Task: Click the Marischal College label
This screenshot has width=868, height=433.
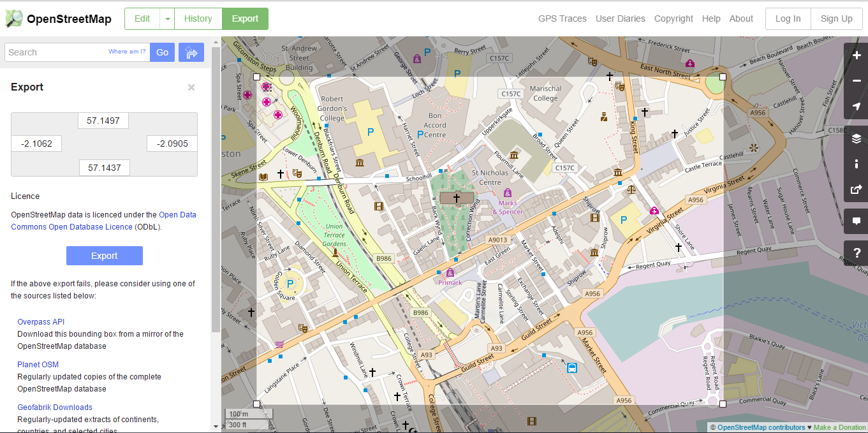Action: pyautogui.click(x=546, y=93)
